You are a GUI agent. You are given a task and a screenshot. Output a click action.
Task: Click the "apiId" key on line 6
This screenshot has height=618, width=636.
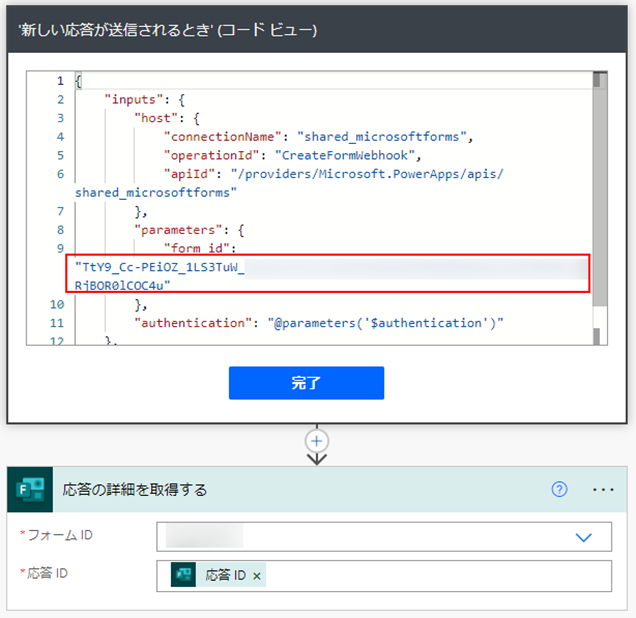[189, 174]
